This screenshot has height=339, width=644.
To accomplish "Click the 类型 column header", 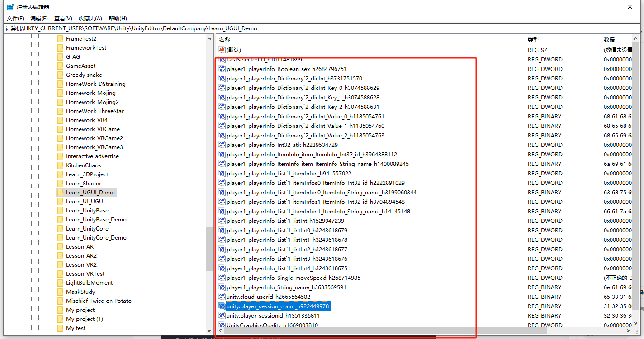I will tap(533, 39).
